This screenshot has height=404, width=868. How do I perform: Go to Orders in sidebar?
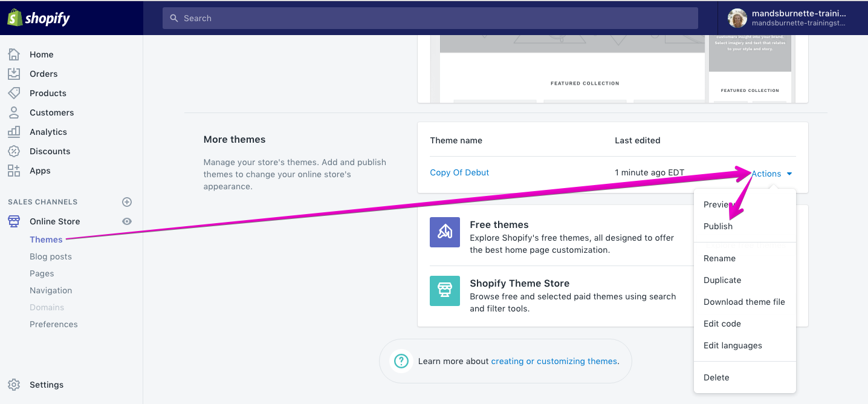(x=44, y=74)
